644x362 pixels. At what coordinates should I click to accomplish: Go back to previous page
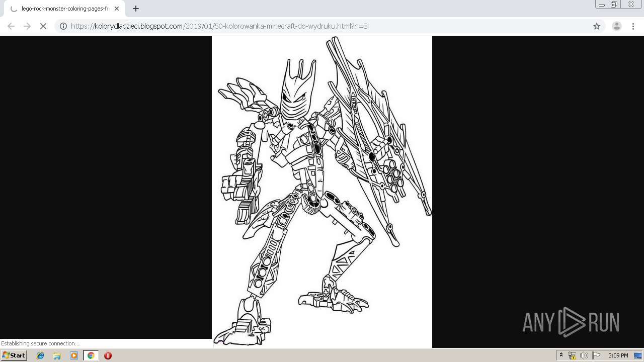11,26
